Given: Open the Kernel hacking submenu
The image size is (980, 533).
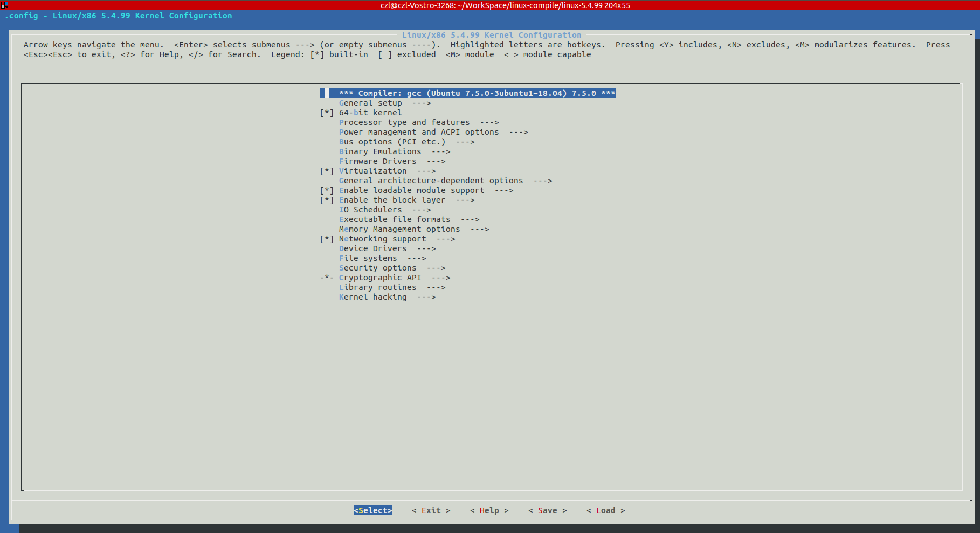Looking at the screenshot, I should [x=372, y=297].
